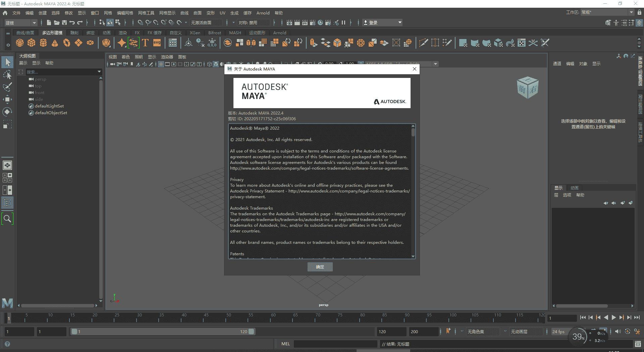
Task: Switch to the Arnold shelf tab
Action: click(279, 33)
